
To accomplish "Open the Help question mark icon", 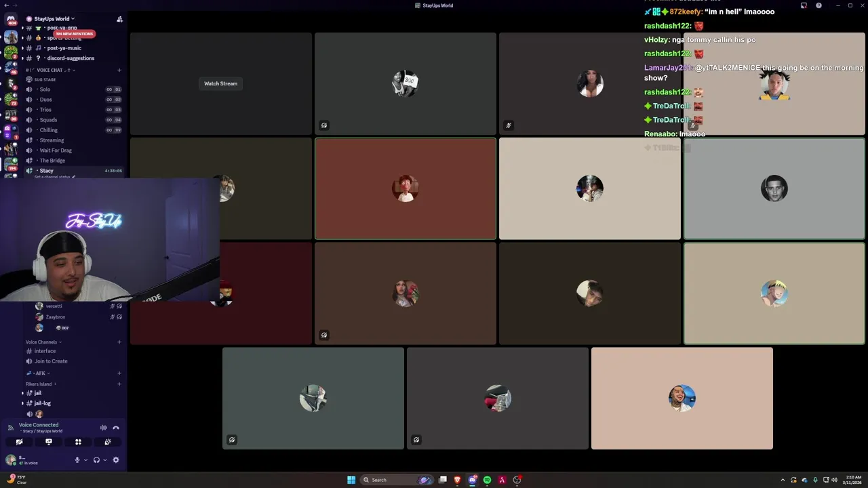I will coord(818,5).
